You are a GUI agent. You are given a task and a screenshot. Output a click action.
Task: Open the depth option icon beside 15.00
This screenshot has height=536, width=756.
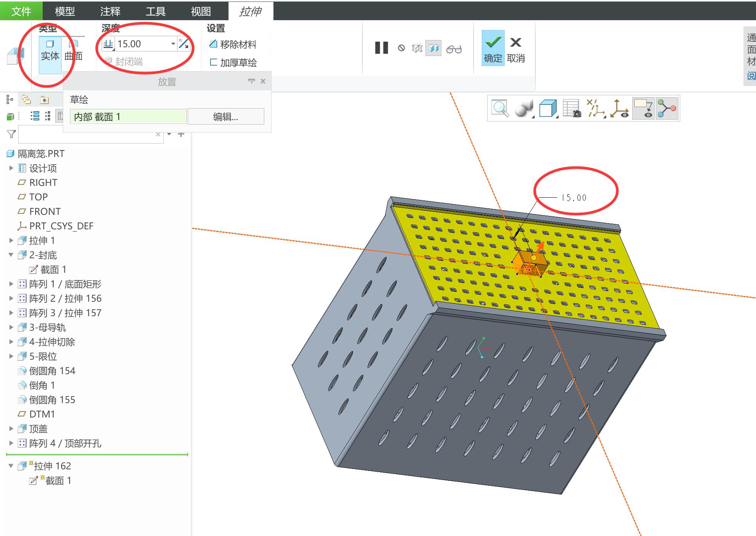coord(108,44)
